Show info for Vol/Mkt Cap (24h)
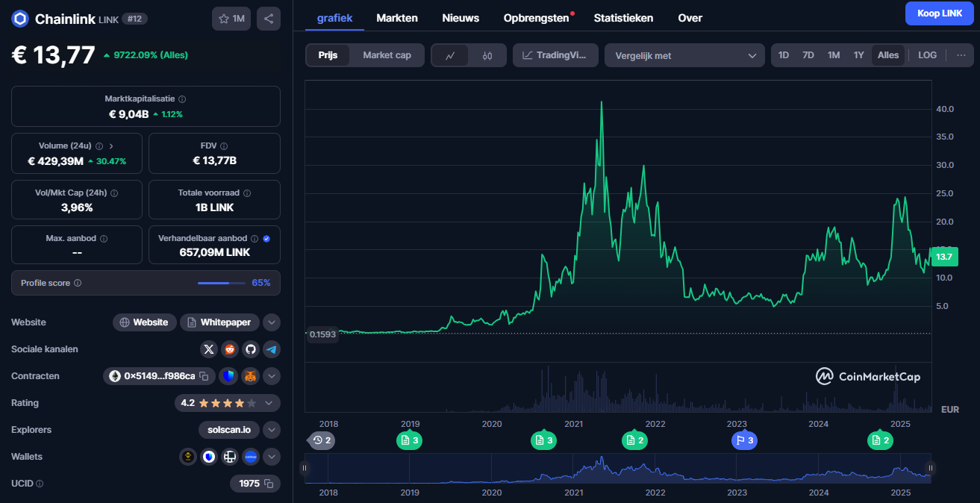Screen dimensions: 980x503 (x=114, y=193)
